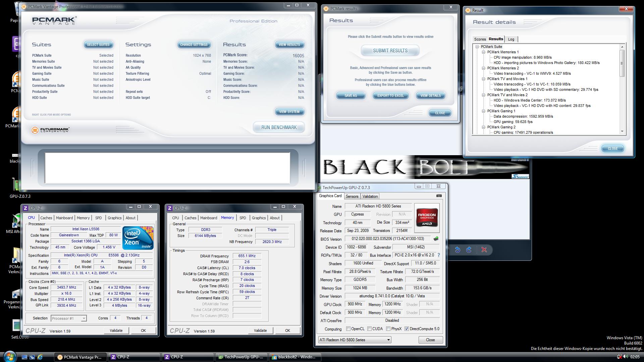Switch to blackbolt2 window in taskbar
Viewport: 644px width, 362px height.
click(x=295, y=357)
